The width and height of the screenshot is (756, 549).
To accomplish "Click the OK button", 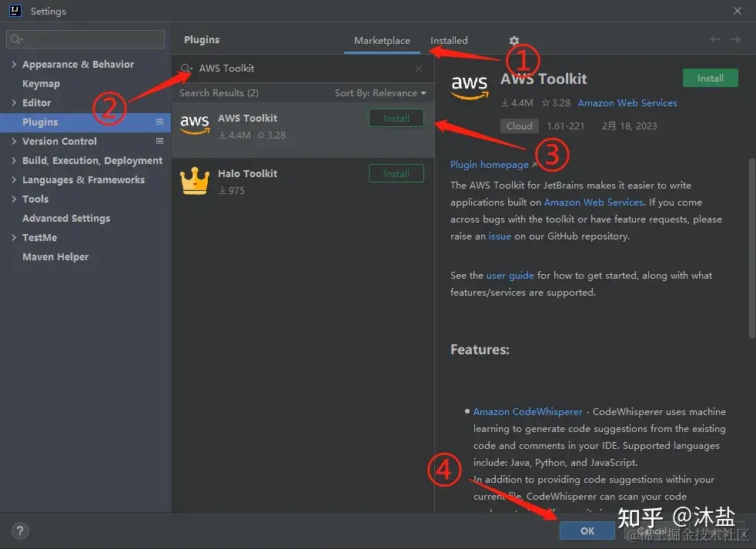I will [x=587, y=531].
